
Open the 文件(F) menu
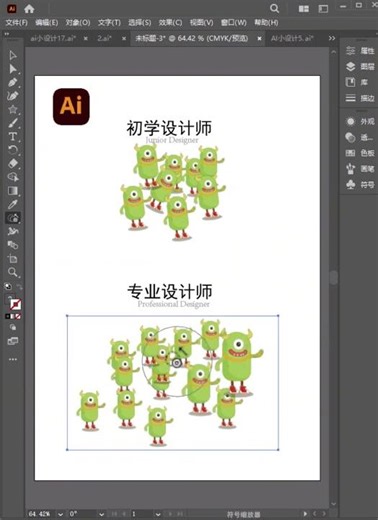16,23
